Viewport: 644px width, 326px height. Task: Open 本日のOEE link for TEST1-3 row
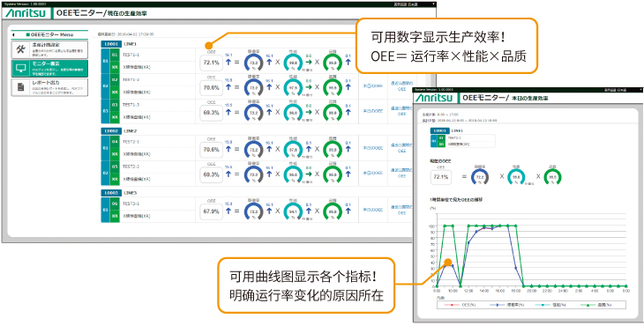pos(373,111)
